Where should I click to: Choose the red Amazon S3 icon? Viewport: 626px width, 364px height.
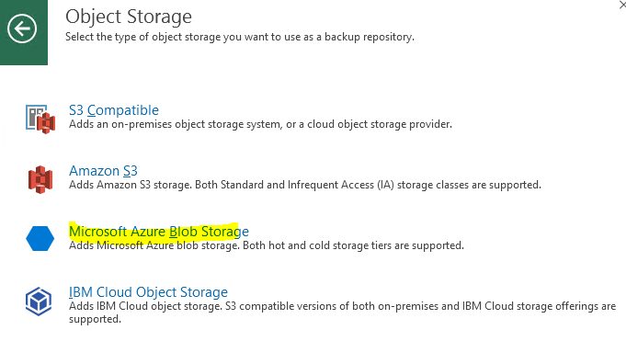[x=40, y=179]
